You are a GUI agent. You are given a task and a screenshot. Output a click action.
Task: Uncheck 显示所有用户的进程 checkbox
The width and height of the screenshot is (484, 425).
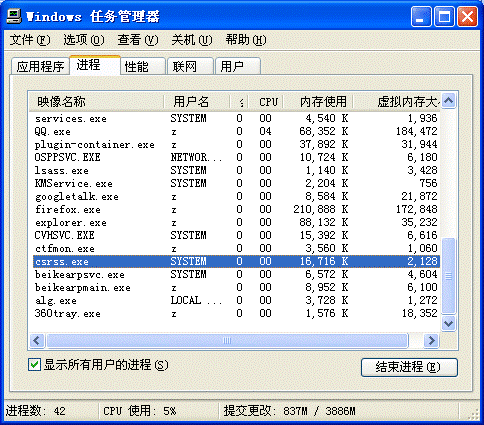tap(35, 365)
